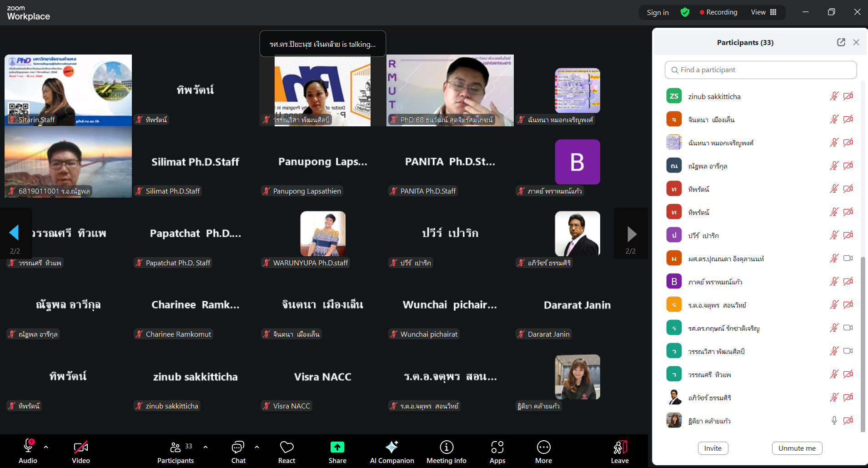Screen dimensions: 868x468
Task: Click the Recording indicator
Action: 718,12
